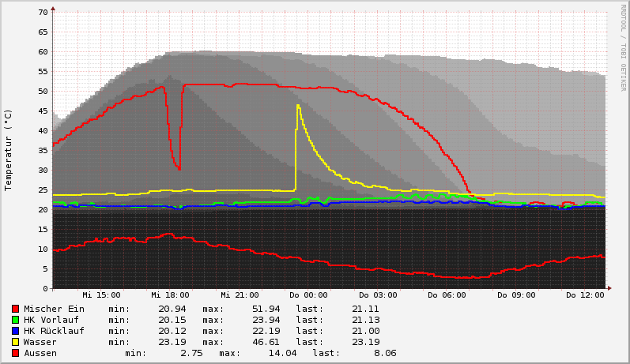Click the green HK Vorlauf legend swatch
The width and height of the screenshot is (630, 364).
[x=15, y=320]
